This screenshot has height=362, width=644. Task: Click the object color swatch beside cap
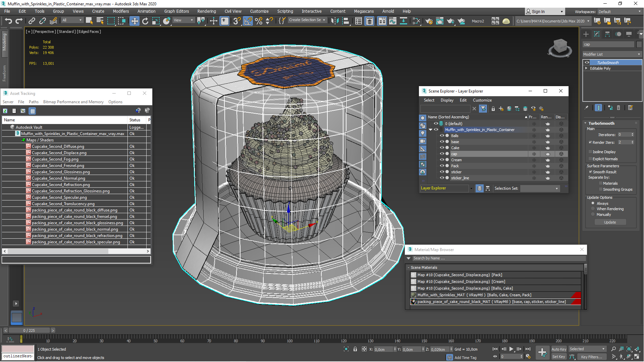coord(639,44)
